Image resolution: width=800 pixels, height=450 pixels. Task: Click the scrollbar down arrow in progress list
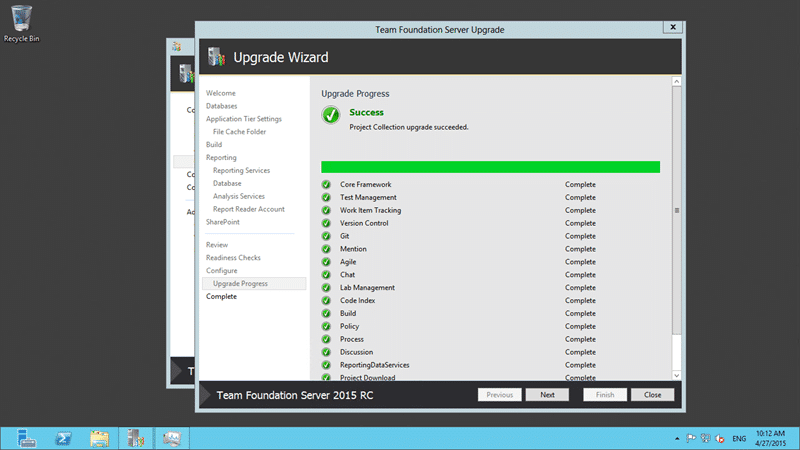point(677,376)
